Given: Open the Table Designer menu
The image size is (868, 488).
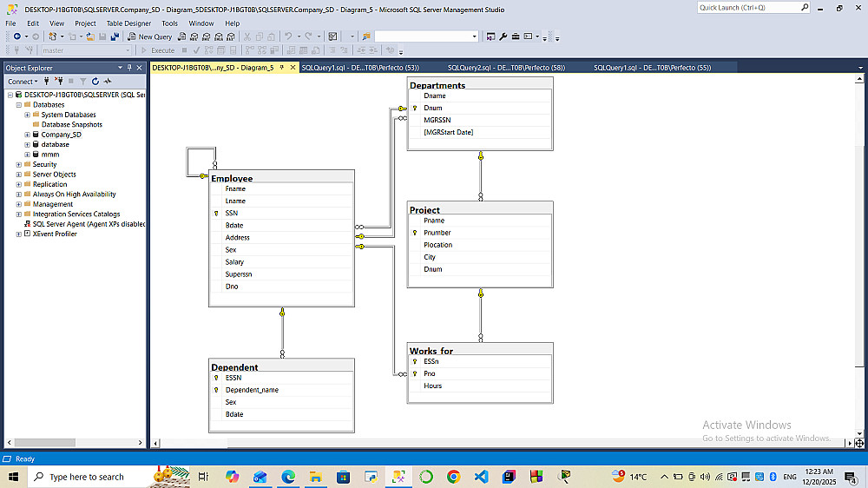Looking at the screenshot, I should tap(128, 23).
